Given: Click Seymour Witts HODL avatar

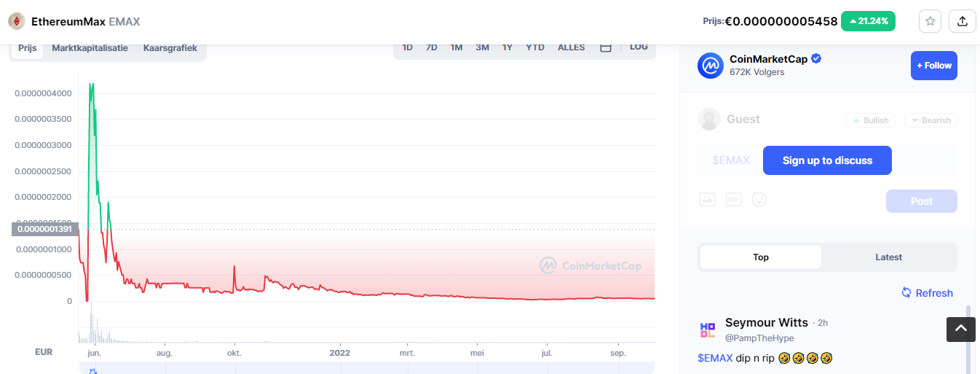Looking at the screenshot, I should click(x=708, y=330).
